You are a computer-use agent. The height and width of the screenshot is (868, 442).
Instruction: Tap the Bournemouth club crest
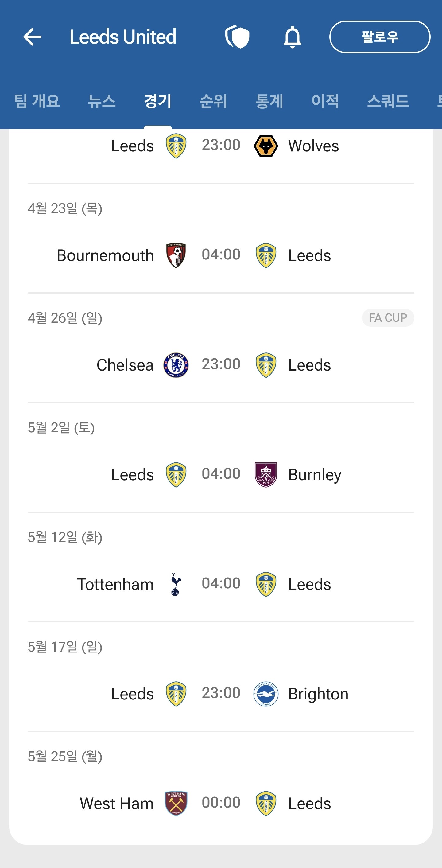(x=176, y=255)
